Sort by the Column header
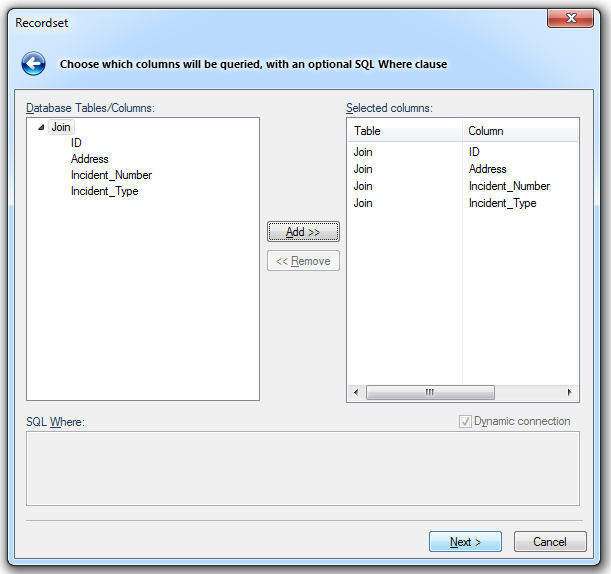611x574 pixels. pyautogui.click(x=520, y=131)
